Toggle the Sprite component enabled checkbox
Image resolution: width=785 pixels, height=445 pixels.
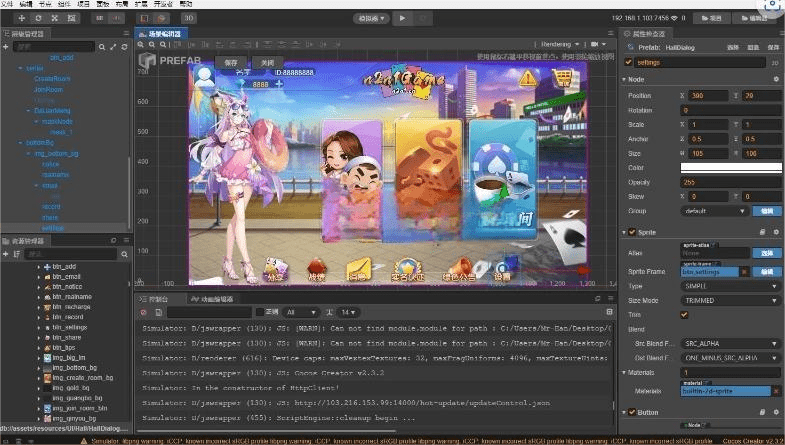point(632,232)
